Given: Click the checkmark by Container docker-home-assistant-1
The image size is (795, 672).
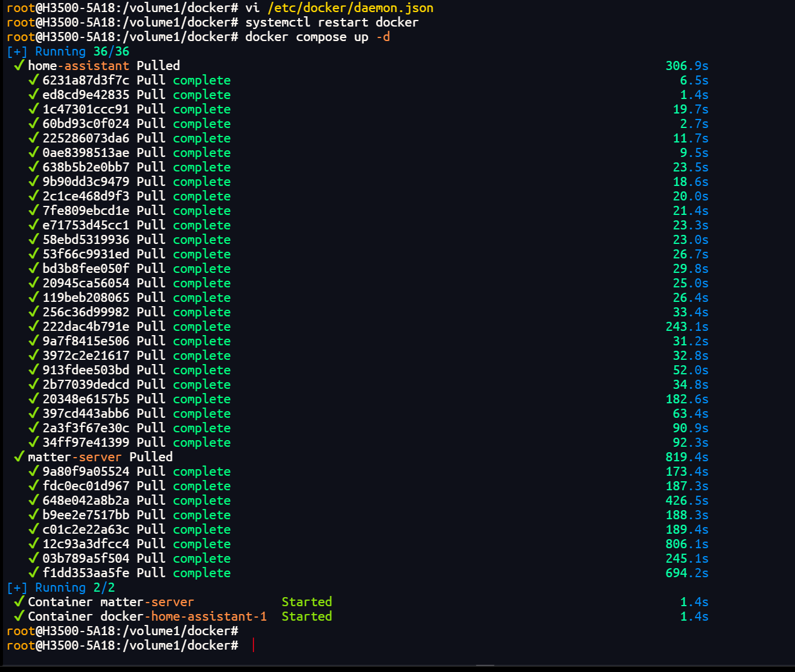Looking at the screenshot, I should [x=19, y=616].
